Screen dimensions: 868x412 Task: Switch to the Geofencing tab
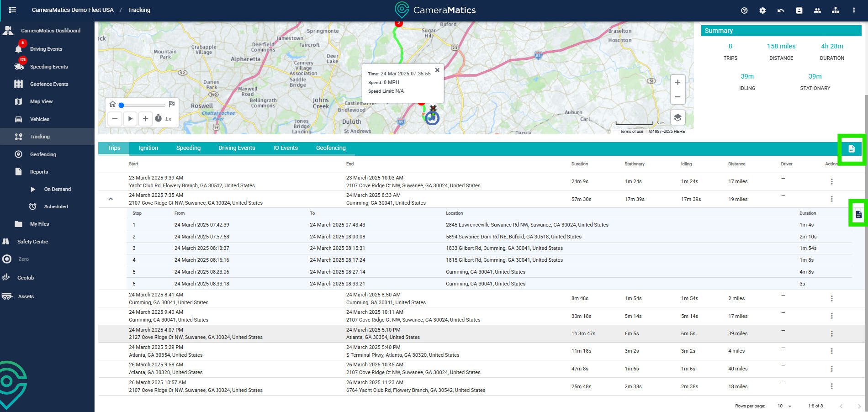tap(331, 148)
